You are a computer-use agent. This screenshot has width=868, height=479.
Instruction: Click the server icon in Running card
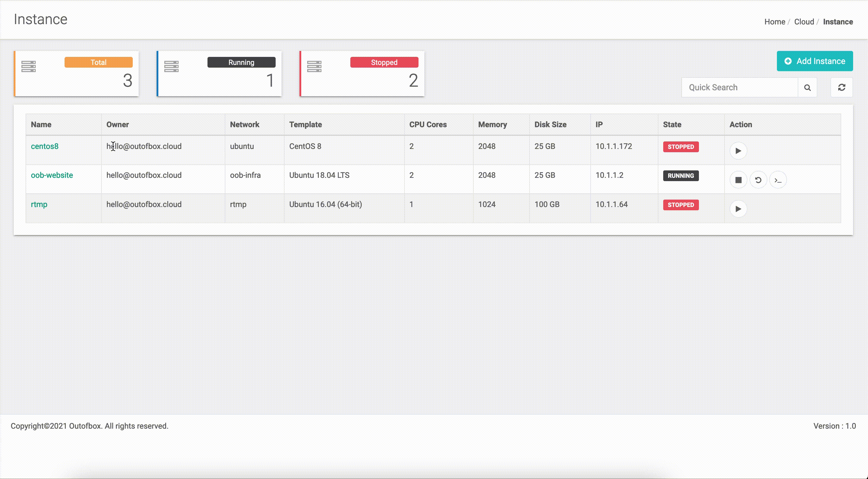pos(171,66)
